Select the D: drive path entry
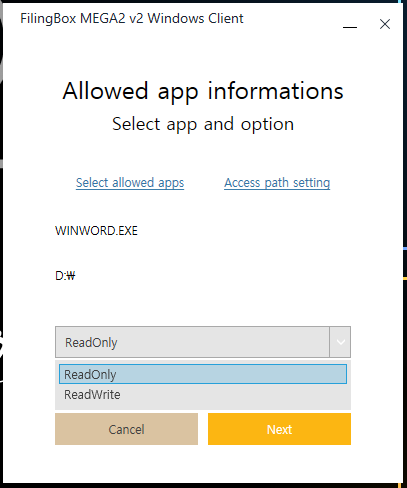Image resolution: width=407 pixels, height=488 pixels. (65, 276)
